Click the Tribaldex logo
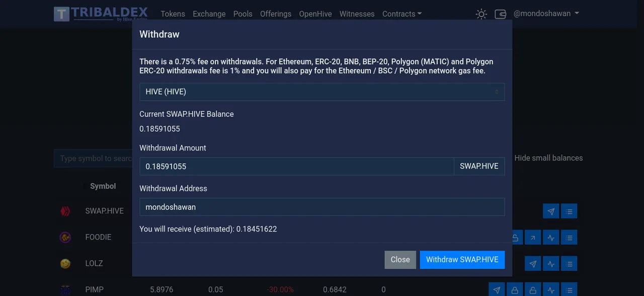Screen dimensions: 644x296 click(101, 14)
